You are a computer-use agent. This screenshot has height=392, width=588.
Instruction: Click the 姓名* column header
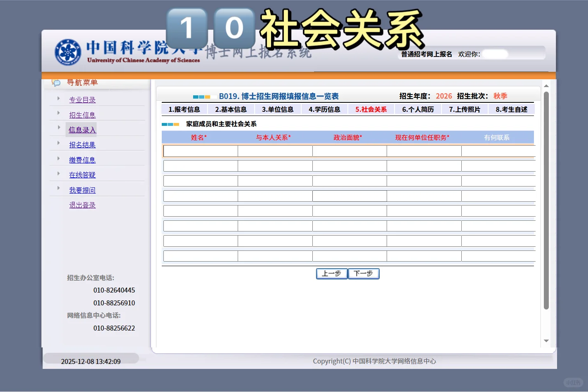199,137
